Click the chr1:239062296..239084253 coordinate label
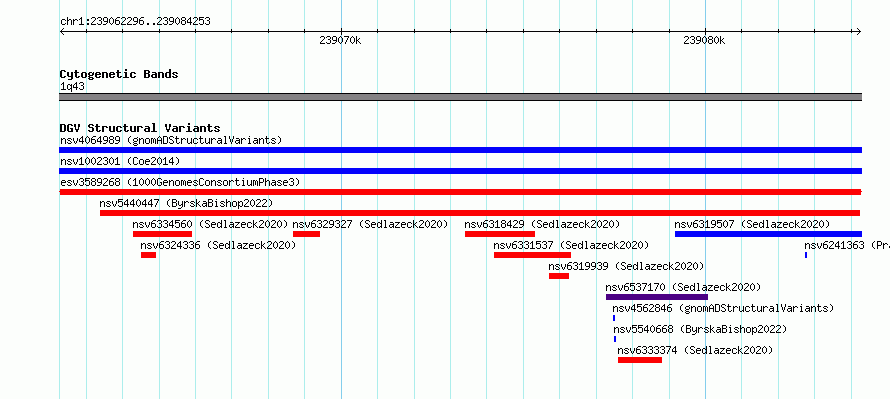The width and height of the screenshot is (890, 399). tap(135, 22)
